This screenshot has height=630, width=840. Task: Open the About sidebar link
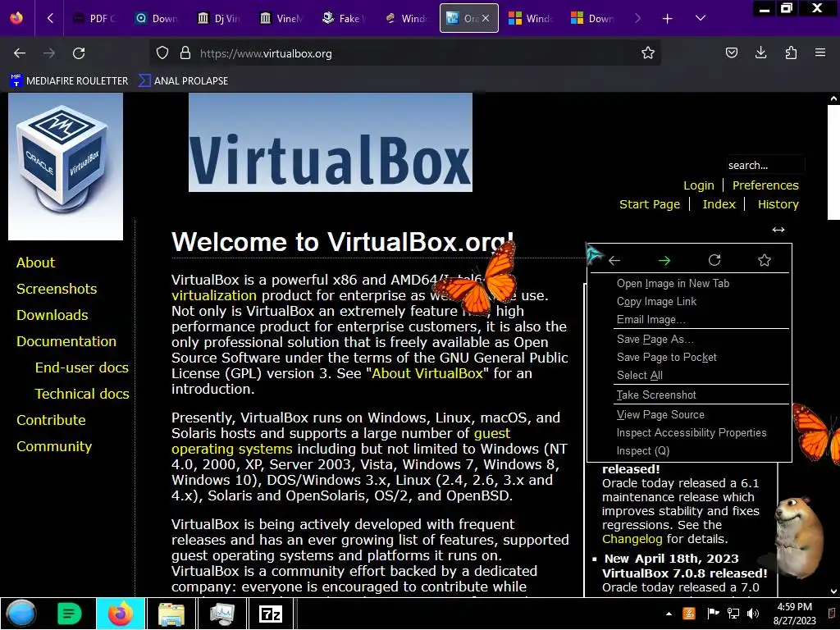tap(35, 262)
